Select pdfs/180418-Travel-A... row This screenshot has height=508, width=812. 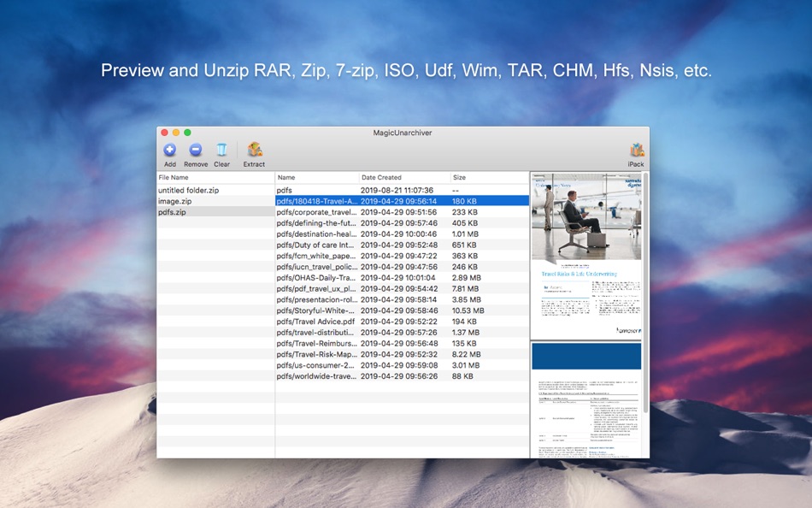click(403, 201)
